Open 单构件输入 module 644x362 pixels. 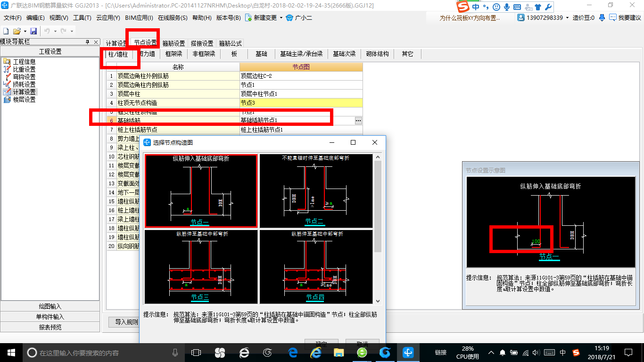click(50, 317)
